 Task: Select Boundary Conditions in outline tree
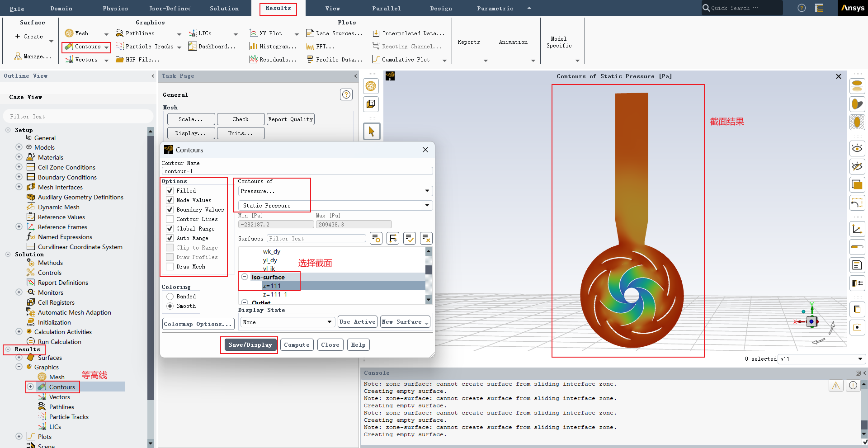click(x=67, y=177)
